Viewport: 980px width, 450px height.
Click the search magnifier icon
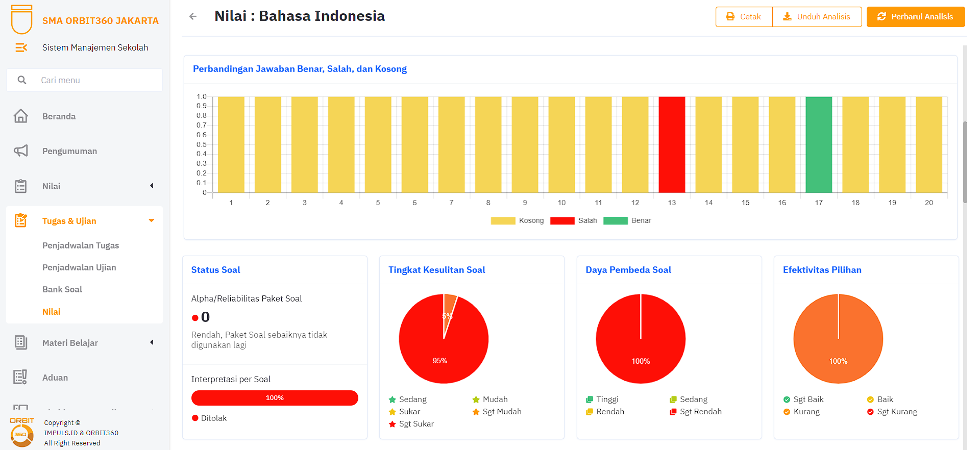pyautogui.click(x=22, y=80)
